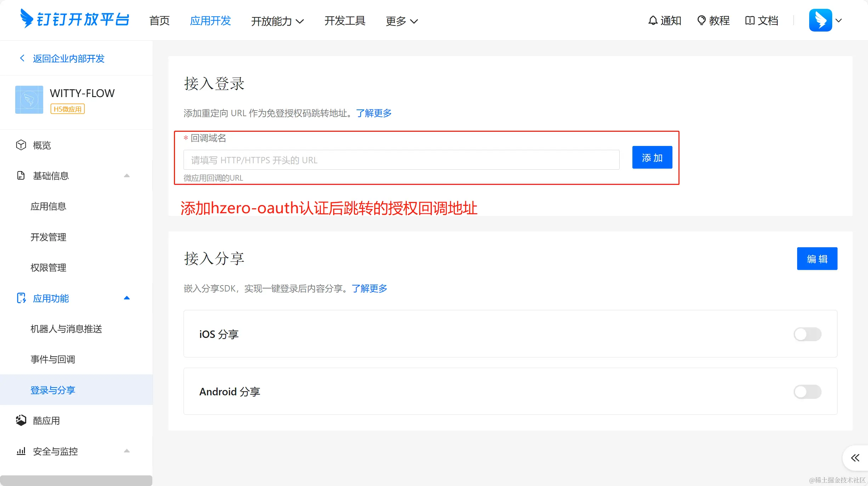Image resolution: width=868 pixels, height=486 pixels.
Task: Open the notification bell icon
Action: tap(653, 21)
